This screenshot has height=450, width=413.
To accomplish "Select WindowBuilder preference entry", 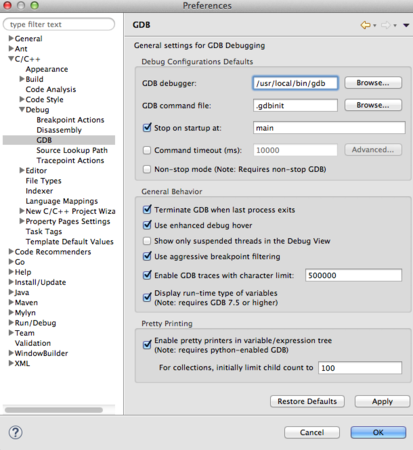I will click(41, 353).
